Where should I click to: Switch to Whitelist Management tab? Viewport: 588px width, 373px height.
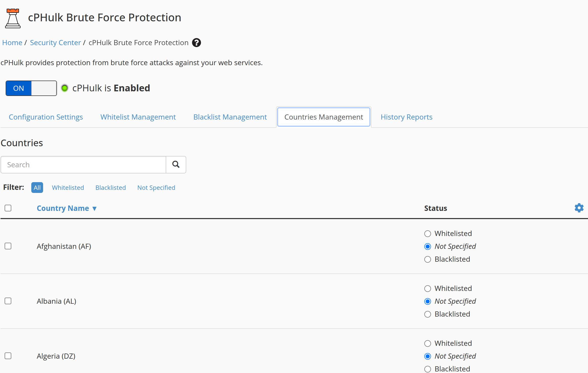point(138,117)
